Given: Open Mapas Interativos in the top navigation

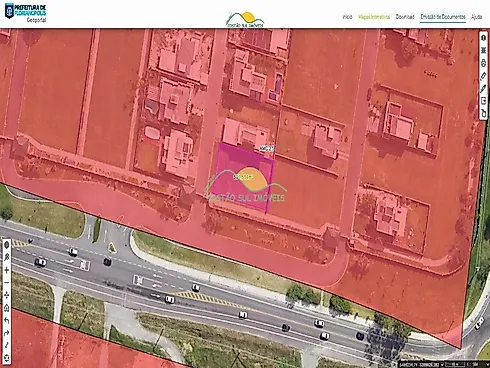Looking at the screenshot, I should [374, 17].
